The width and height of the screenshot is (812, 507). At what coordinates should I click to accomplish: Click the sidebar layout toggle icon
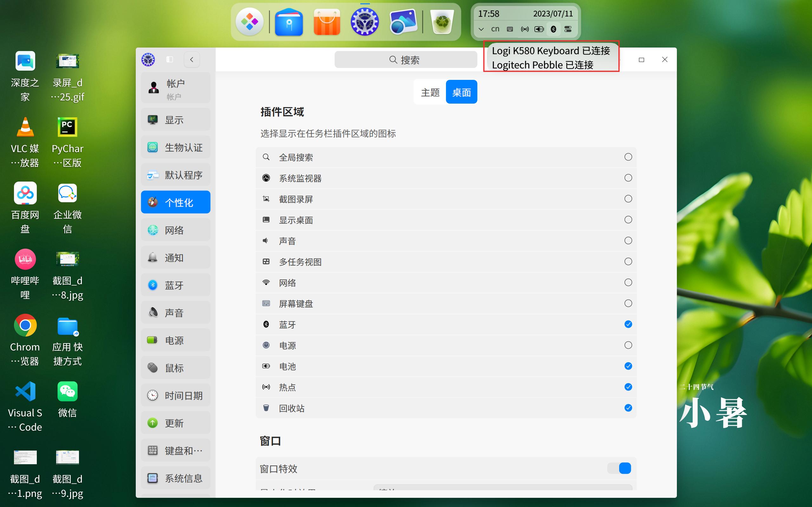click(x=169, y=59)
